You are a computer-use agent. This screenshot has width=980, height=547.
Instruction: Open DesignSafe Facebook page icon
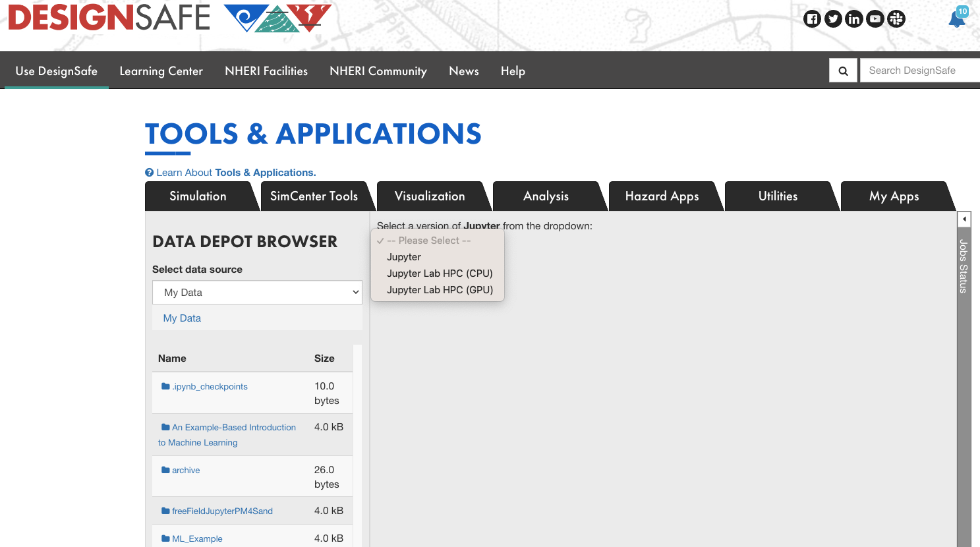(x=812, y=19)
